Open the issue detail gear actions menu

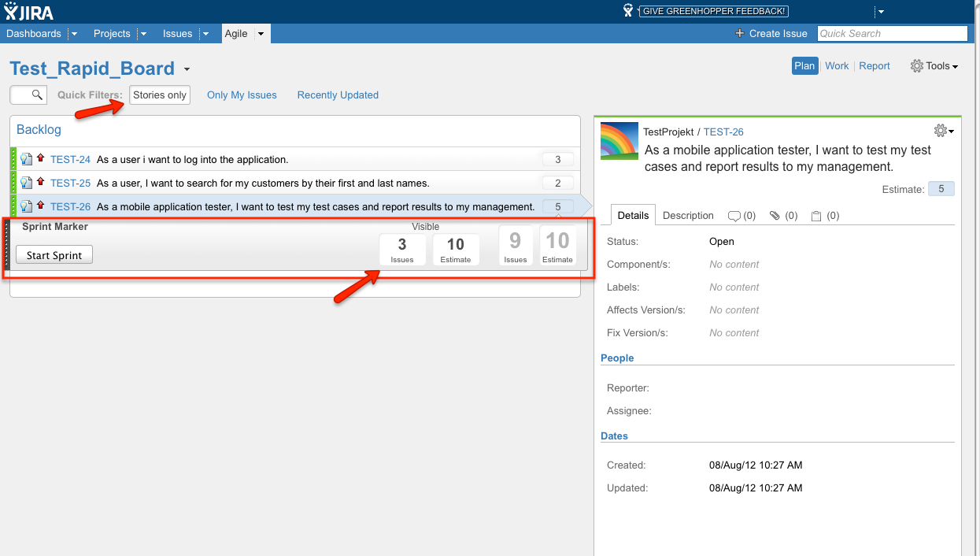point(944,131)
